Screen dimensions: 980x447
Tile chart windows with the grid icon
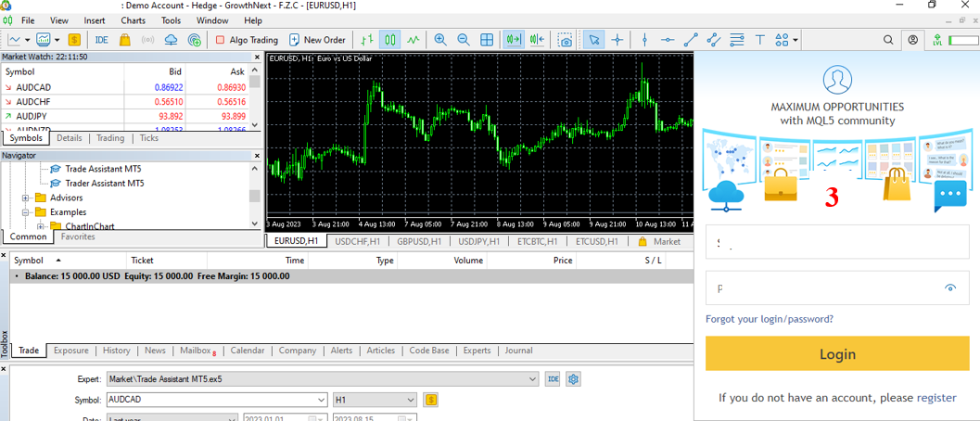point(487,40)
